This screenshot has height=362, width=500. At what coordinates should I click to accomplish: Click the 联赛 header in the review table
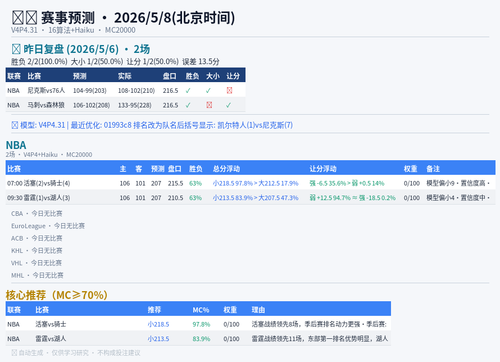pos(14,76)
